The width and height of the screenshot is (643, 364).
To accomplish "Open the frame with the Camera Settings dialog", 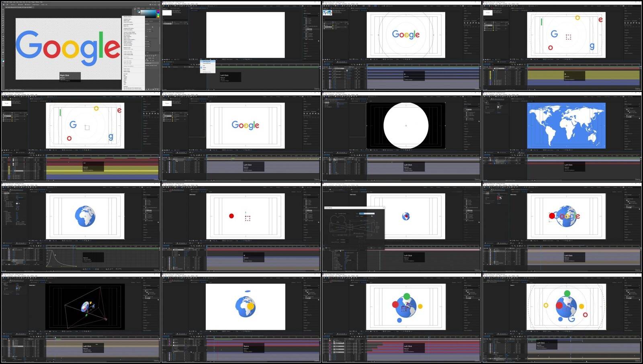I will [x=401, y=227].
